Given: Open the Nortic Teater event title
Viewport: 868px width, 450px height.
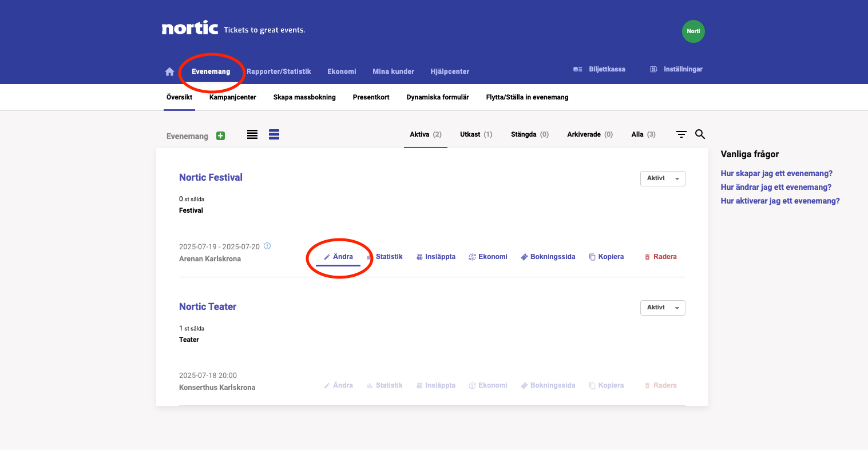Looking at the screenshot, I should point(208,306).
